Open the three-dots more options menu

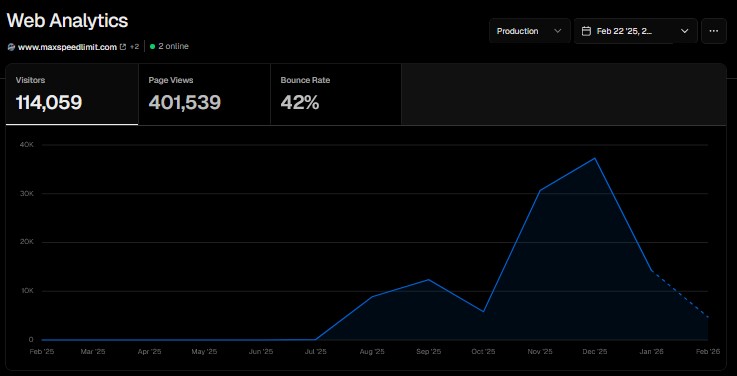point(713,31)
